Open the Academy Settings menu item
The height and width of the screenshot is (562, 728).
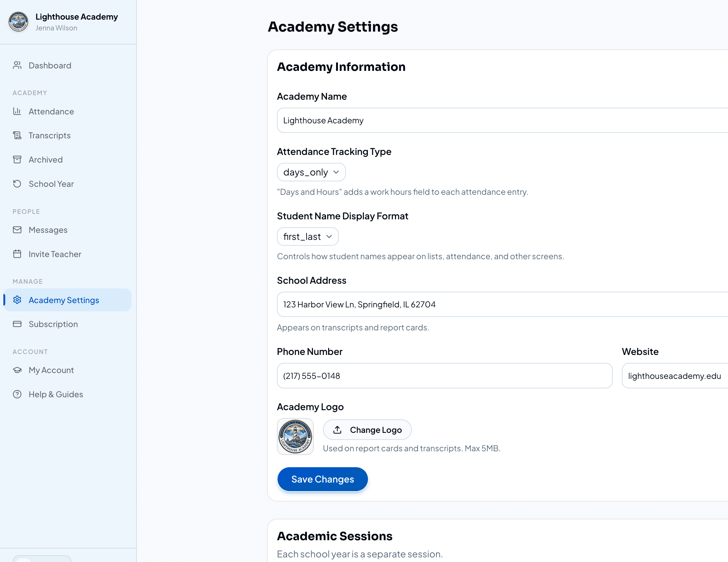pyautogui.click(x=64, y=300)
